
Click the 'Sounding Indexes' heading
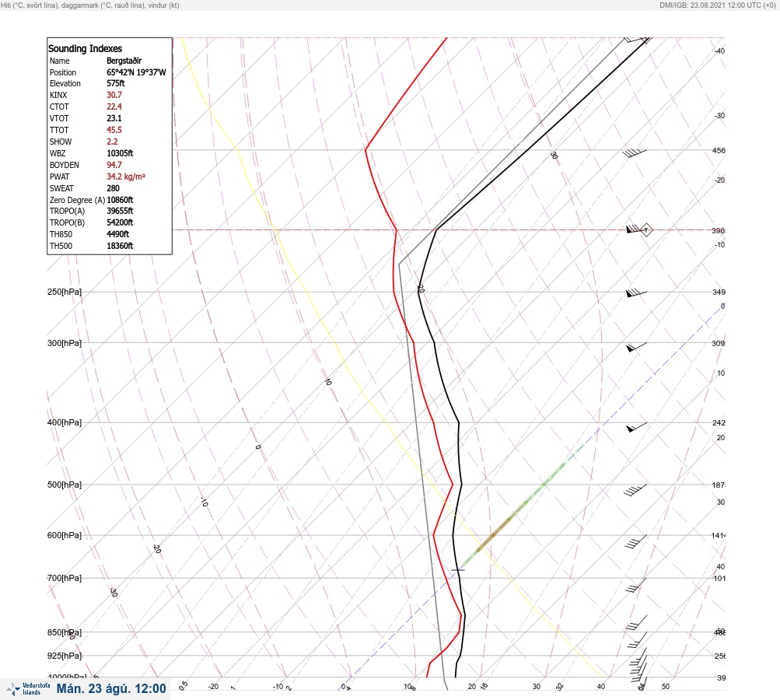85,48
